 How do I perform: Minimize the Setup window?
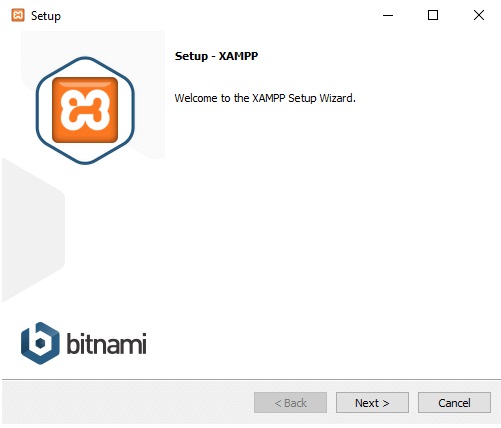[388, 15]
